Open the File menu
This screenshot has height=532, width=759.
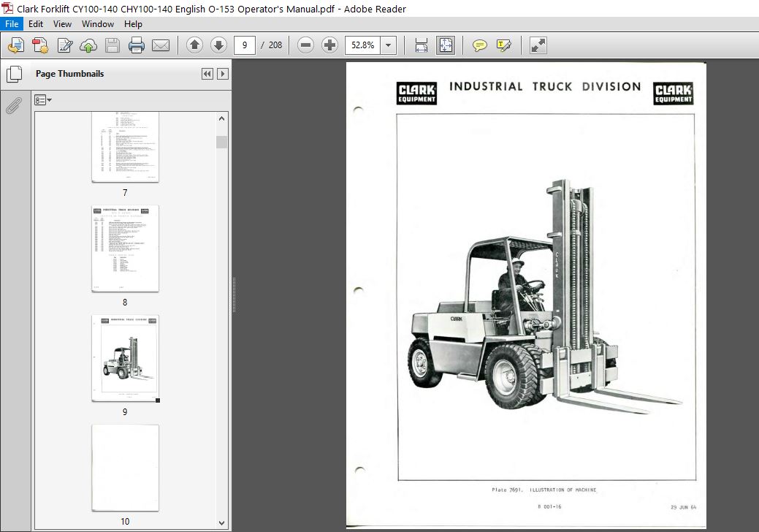coord(12,23)
